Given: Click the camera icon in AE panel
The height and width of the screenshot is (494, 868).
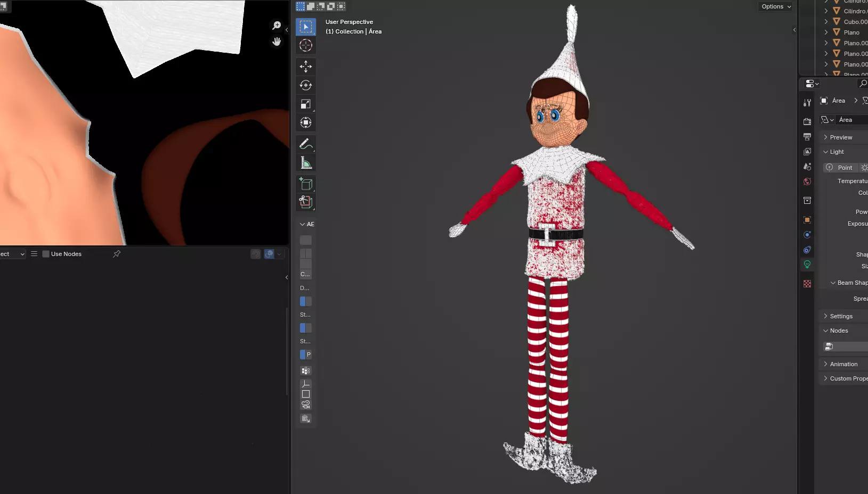Looking at the screenshot, I should [306, 405].
